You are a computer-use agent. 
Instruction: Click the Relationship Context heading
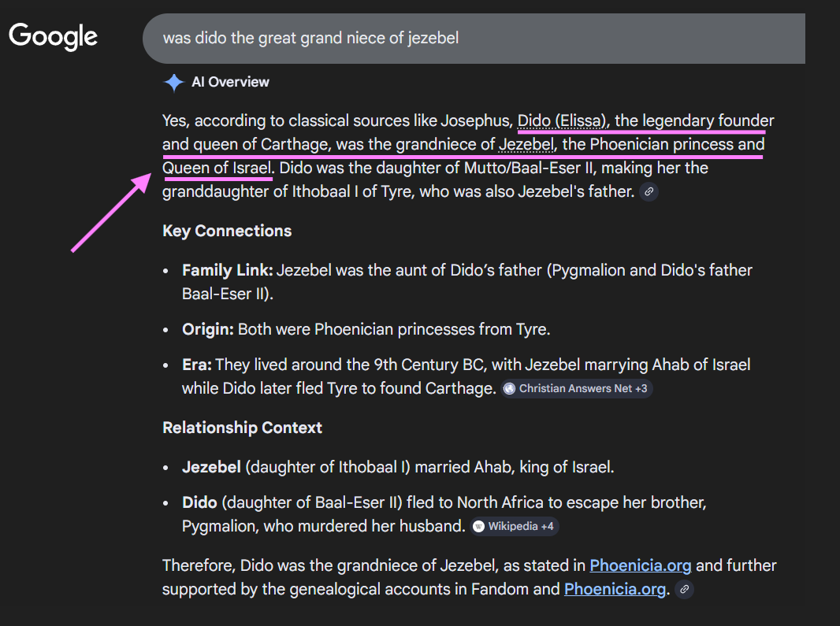click(242, 428)
